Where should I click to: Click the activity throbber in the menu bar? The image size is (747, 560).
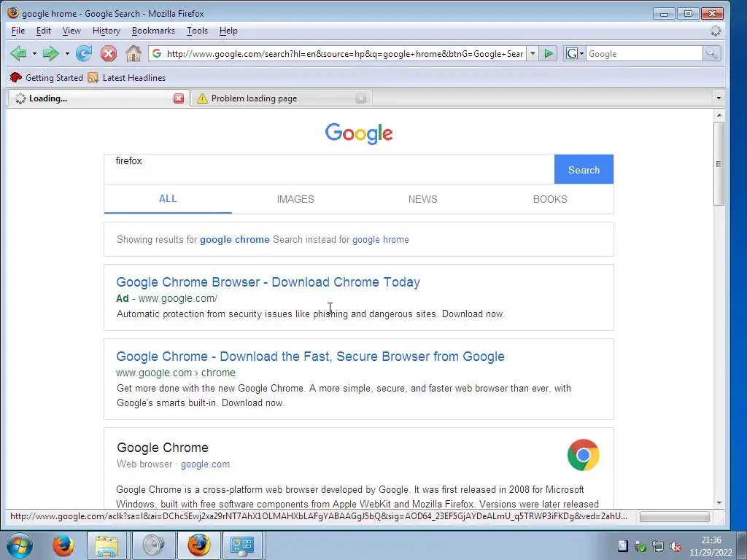click(716, 31)
